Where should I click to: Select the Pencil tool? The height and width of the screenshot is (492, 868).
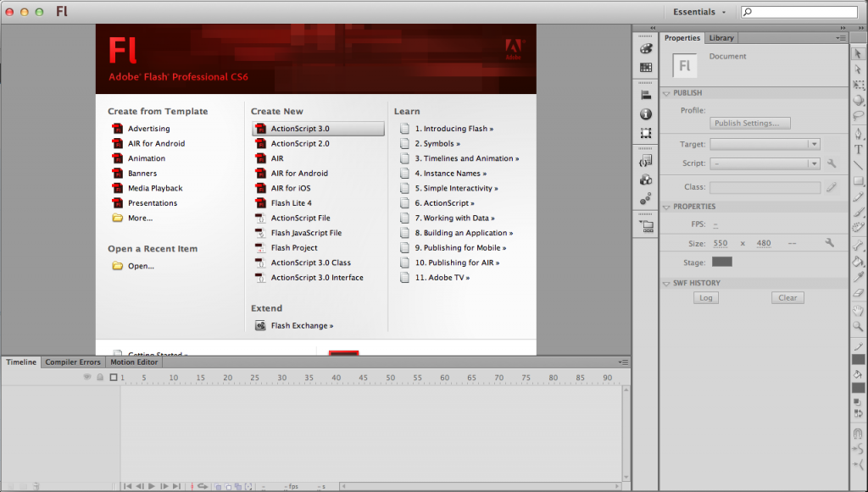(x=858, y=196)
